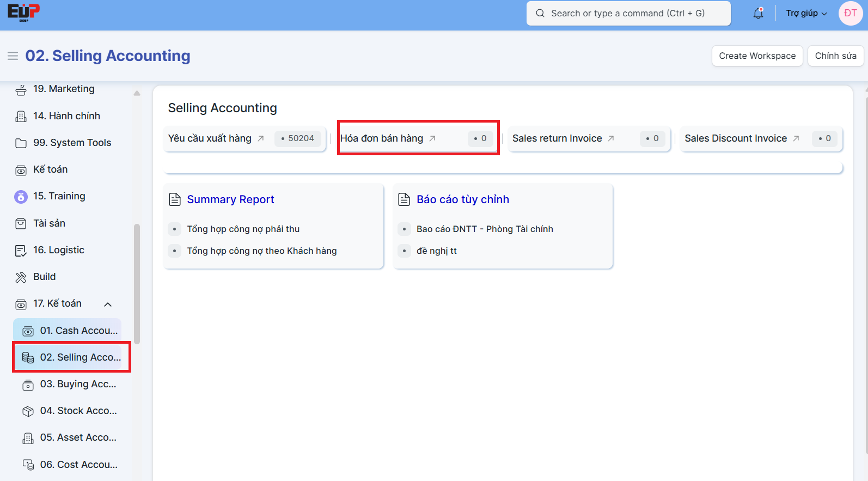This screenshot has height=481, width=868.
Task: Click the 15. Training sidebar icon
Action: tap(21, 197)
